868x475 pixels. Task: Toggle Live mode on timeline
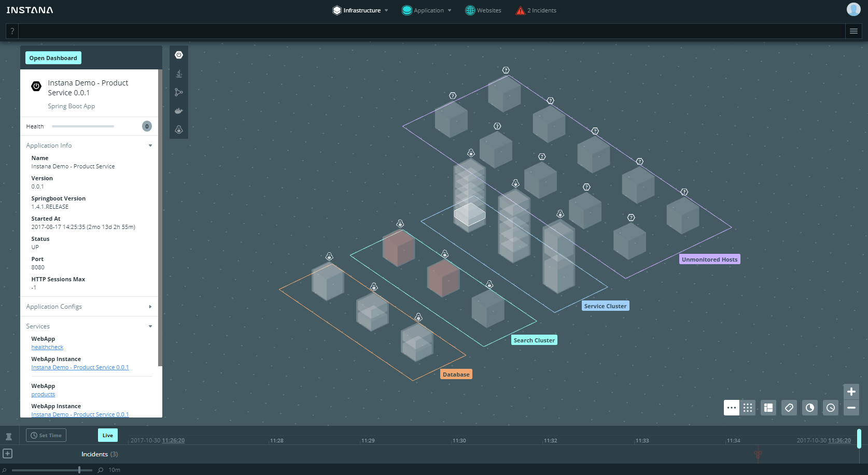click(x=108, y=435)
